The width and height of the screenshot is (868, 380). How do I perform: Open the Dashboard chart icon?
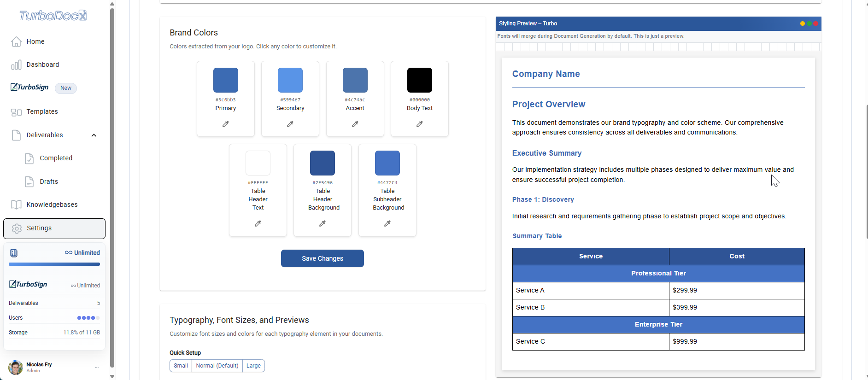[x=16, y=65]
